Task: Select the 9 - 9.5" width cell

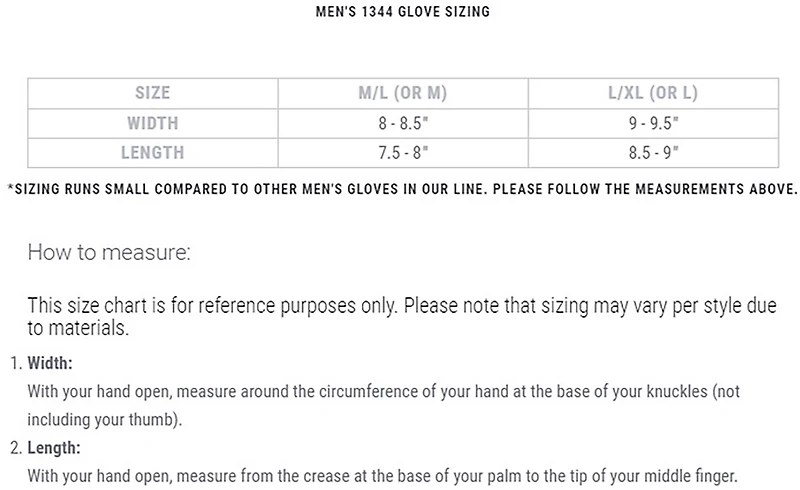Action: [653, 123]
